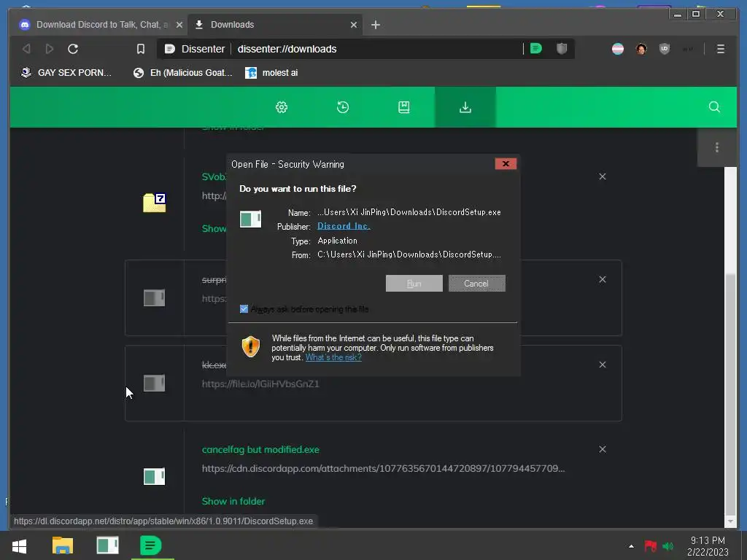
Task: Open the three-dot downloads options menu
Action: click(716, 147)
